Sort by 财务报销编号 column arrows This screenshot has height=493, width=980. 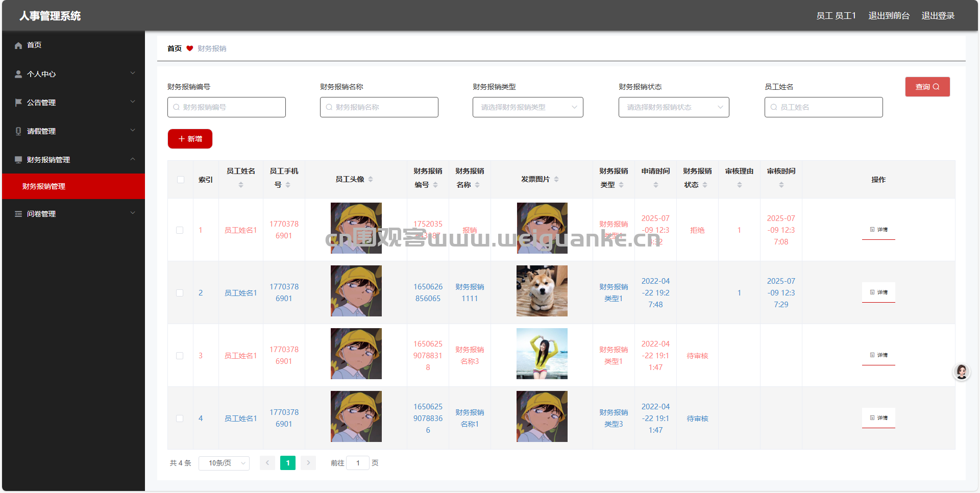pos(435,185)
